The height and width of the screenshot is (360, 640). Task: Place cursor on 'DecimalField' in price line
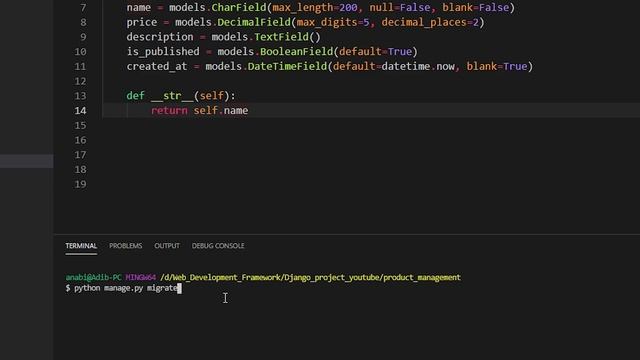(254, 22)
